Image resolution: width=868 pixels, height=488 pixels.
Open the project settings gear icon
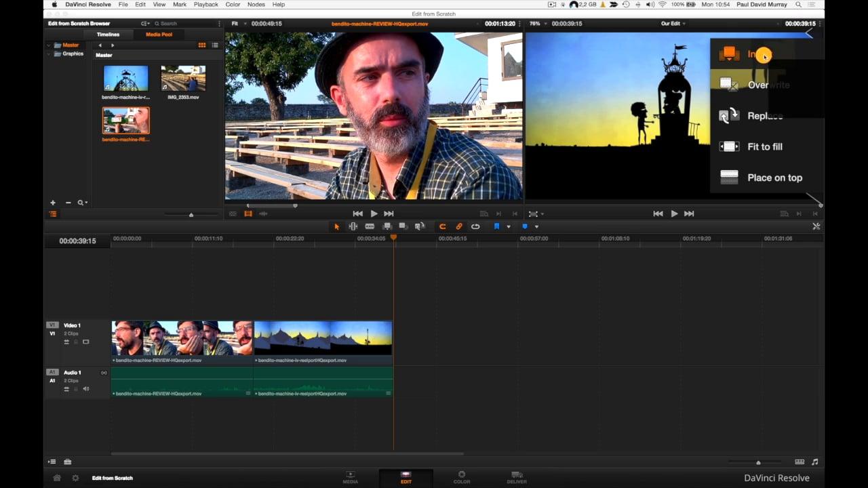[75, 478]
